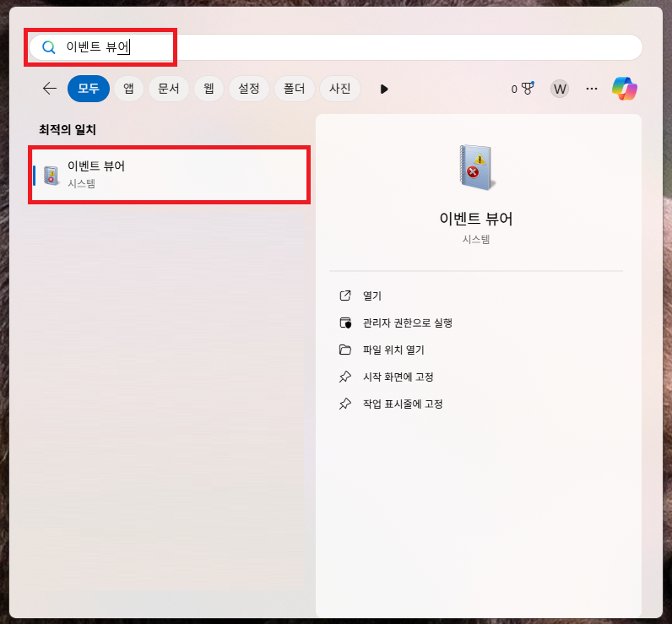
Task: Click the search magnifier icon
Action: 48,47
